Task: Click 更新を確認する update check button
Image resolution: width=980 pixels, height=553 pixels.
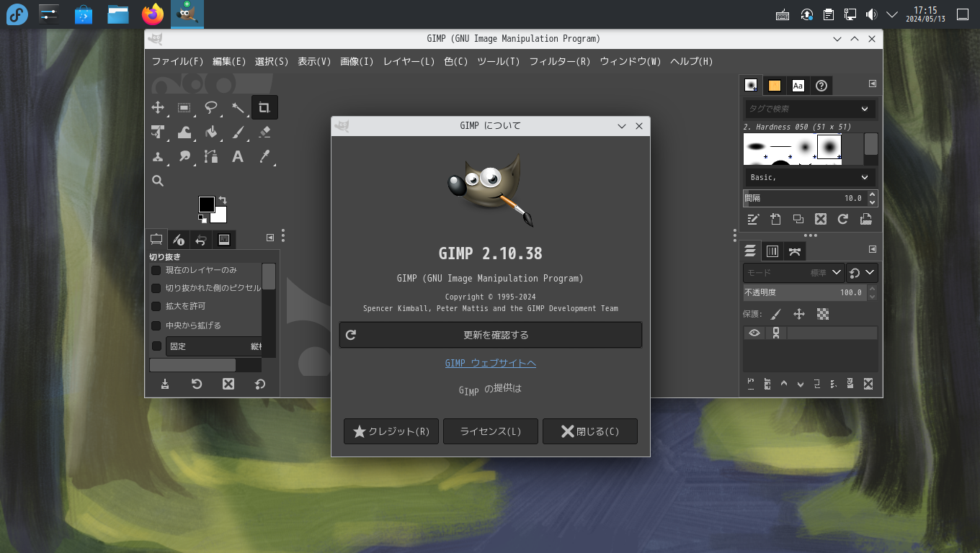Action: 491,335
